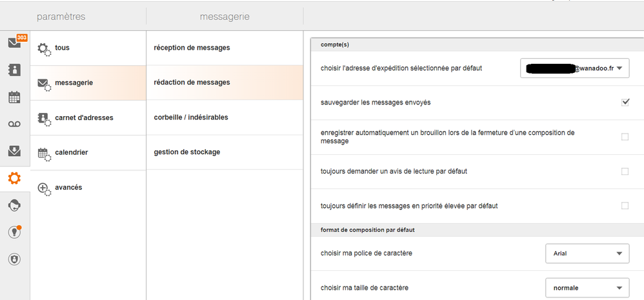Uncheck 'sauvegarder les messages envoyés' checkbox
644x300 pixels.
point(625,103)
